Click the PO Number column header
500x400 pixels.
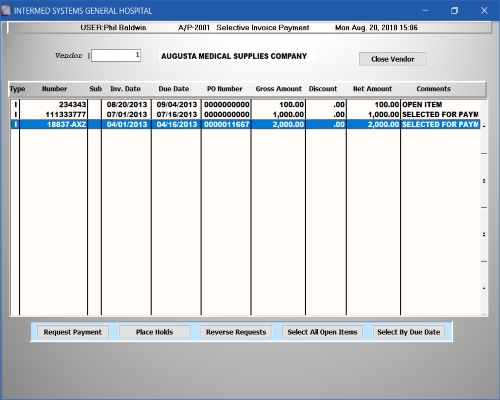pos(224,89)
